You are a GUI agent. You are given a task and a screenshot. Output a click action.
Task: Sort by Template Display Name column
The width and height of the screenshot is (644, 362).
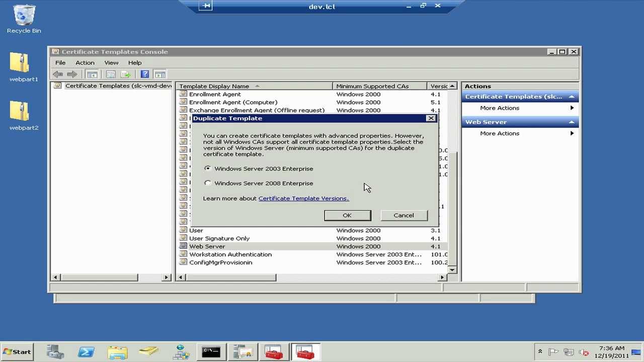pyautogui.click(x=254, y=86)
